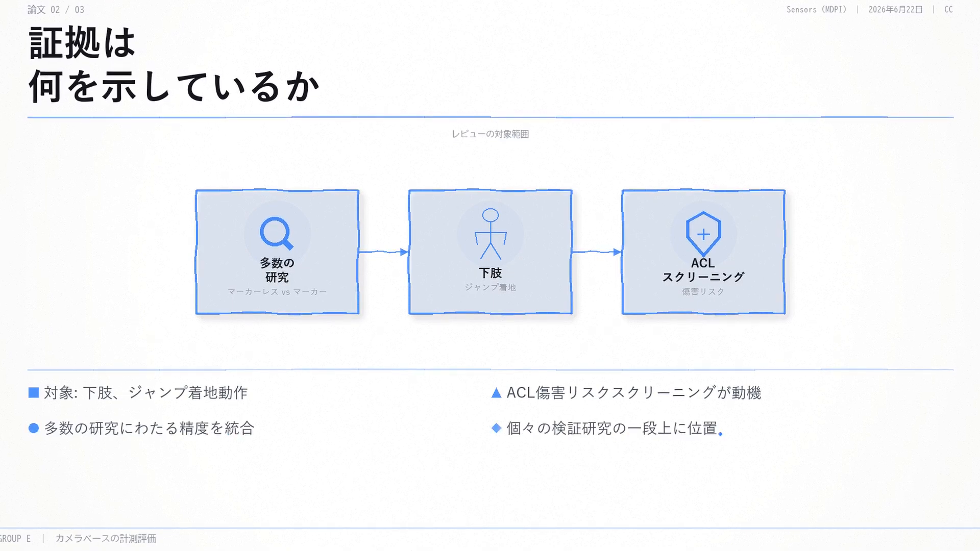The width and height of the screenshot is (980, 551).
Task: Click the slide title 証拠は何を示しているか
Action: point(174,65)
